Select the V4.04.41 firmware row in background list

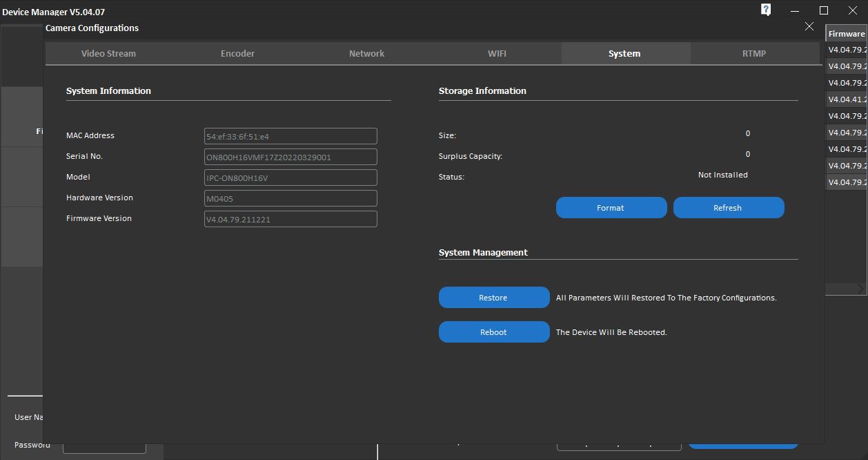pyautogui.click(x=847, y=99)
